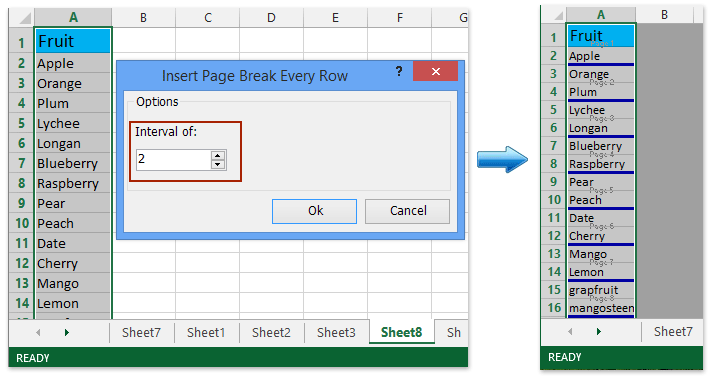709x377 pixels.
Task: Click the Longan cell in left worksheet
Action: point(73,143)
